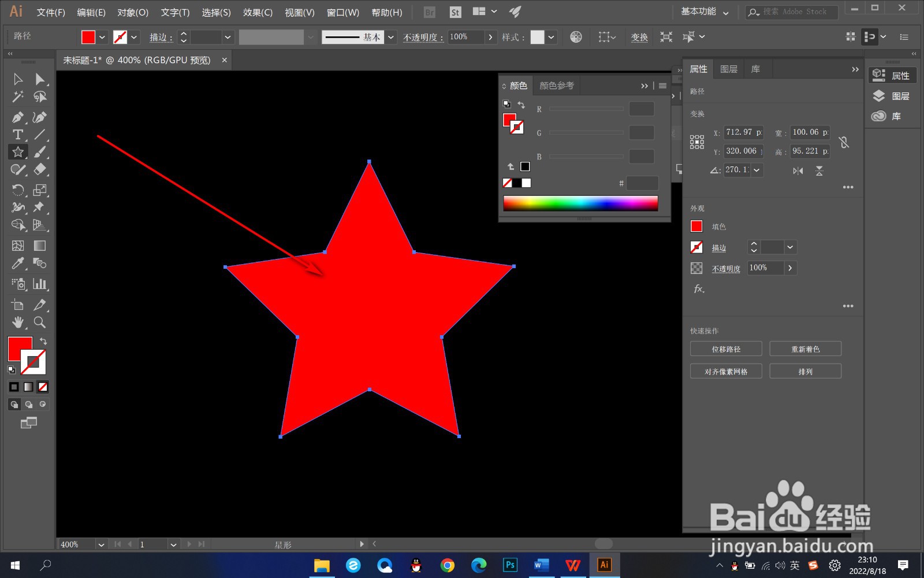924x578 pixels.
Task: Open the 样式 graphic style dropdown
Action: tap(552, 37)
